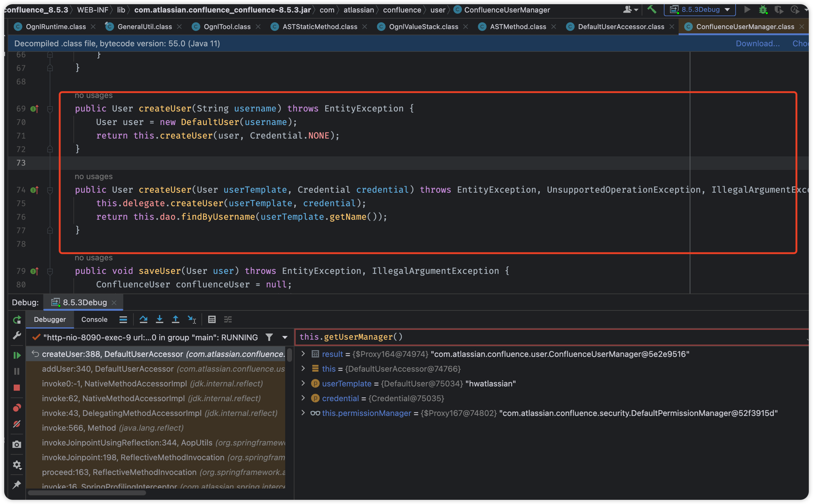The height and width of the screenshot is (504, 813).
Task: Click the frames list horizontal scrollbar
Action: [x=87, y=493]
